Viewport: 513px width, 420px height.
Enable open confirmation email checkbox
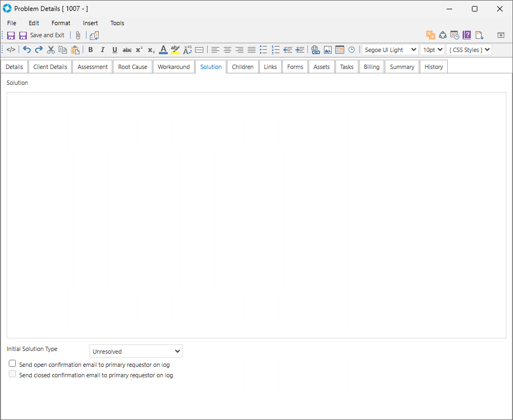pyautogui.click(x=13, y=364)
